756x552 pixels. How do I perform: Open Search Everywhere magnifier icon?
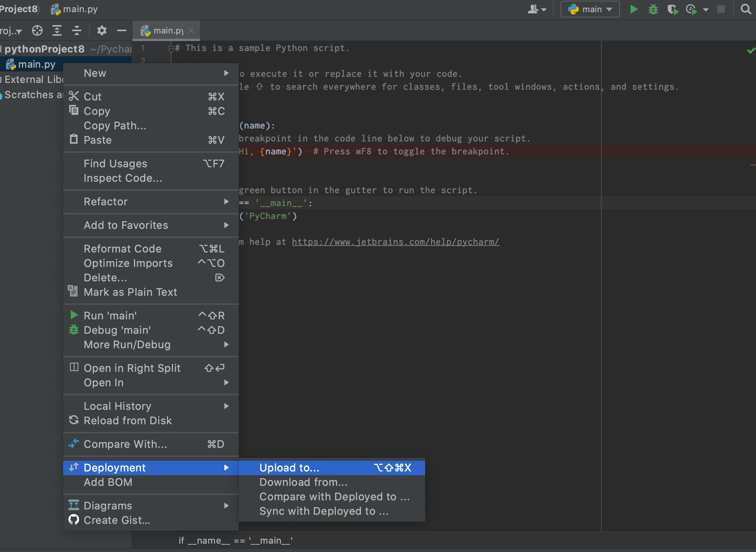tap(746, 9)
